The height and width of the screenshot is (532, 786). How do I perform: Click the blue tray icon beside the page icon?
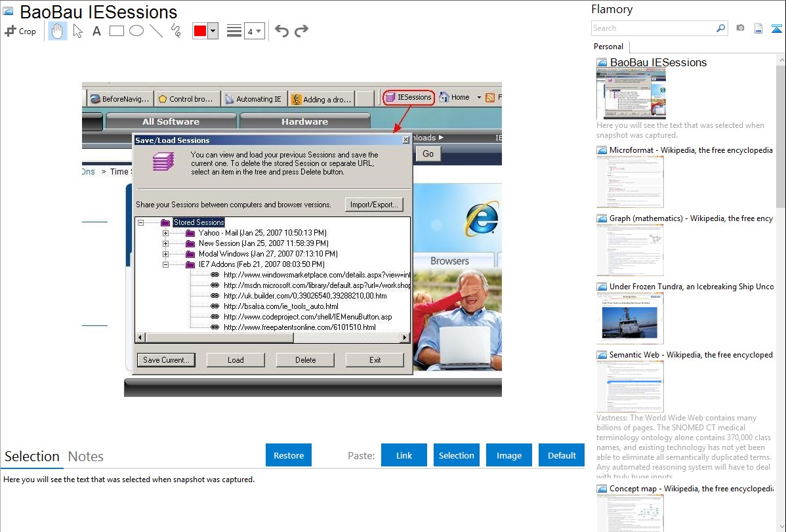click(776, 28)
